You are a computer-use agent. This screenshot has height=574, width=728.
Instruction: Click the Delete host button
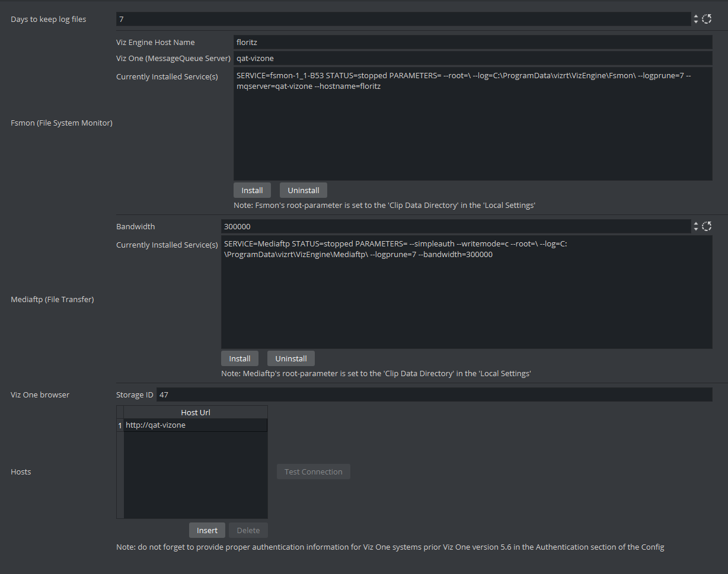(248, 530)
